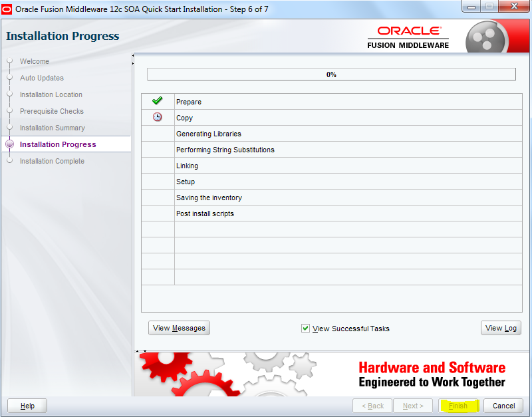Uncheck the View Successful Tasks checkbox
The width and height of the screenshot is (532, 417).
pos(305,328)
